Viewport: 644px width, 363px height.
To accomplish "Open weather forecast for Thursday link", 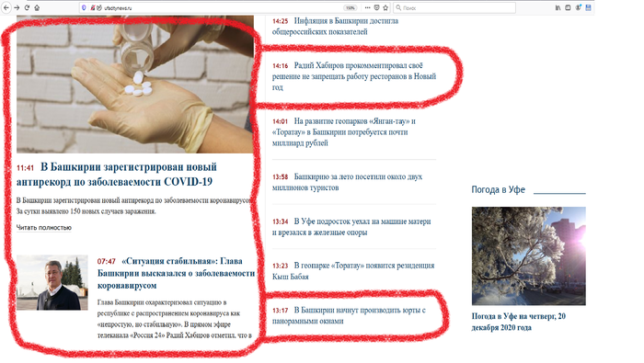I will coord(519,322).
